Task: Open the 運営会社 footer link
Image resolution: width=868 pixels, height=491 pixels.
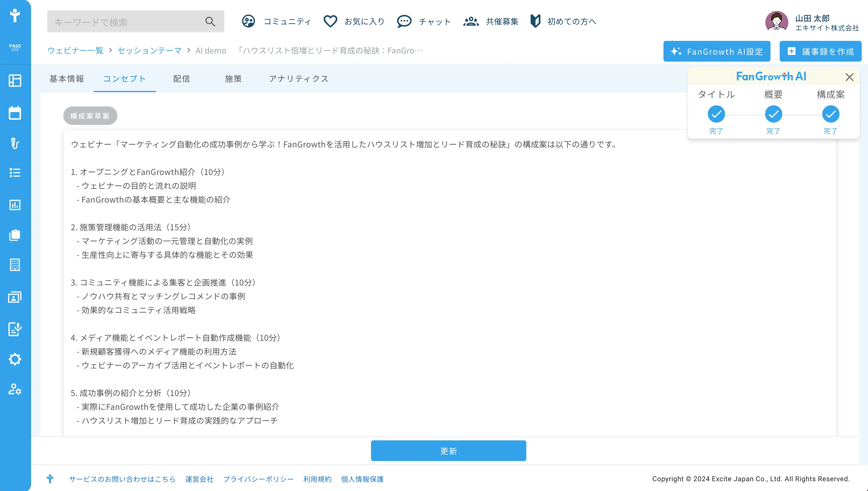Action: point(199,479)
